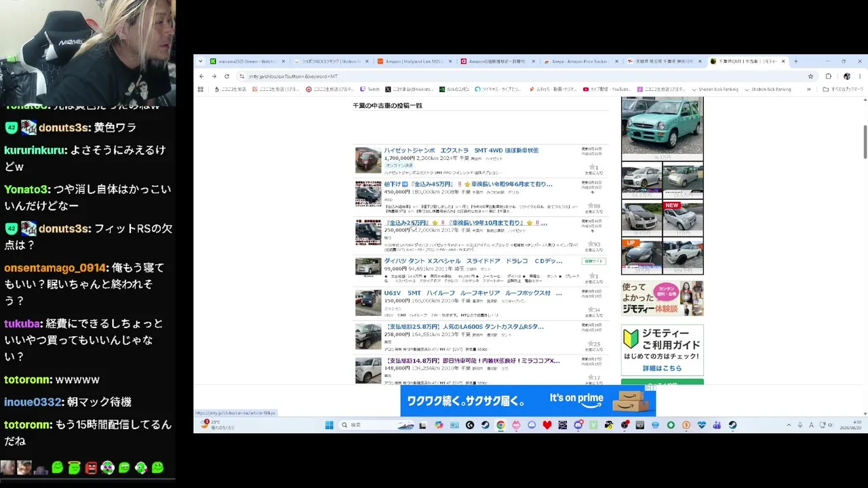Favorite the 全込み25万円 listing star
868x488 pixels.
pyautogui.click(x=591, y=244)
